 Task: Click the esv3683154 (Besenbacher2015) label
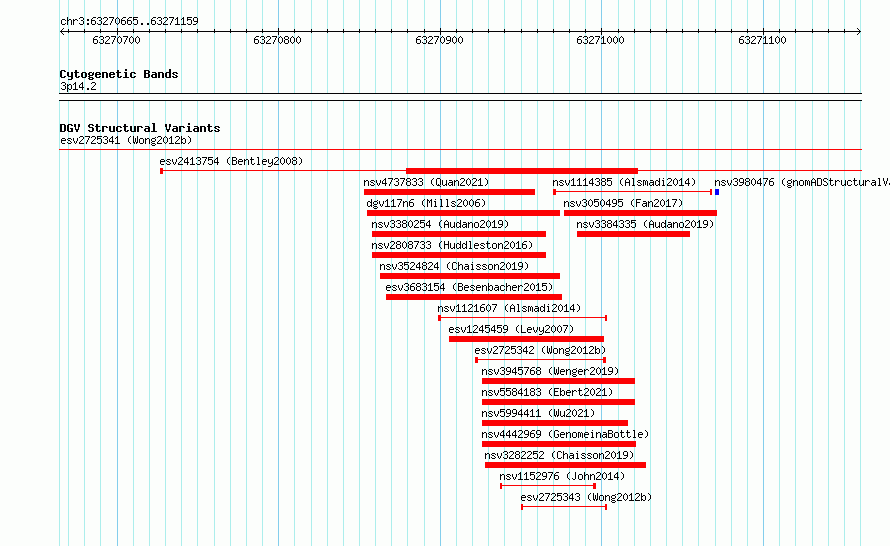[x=469, y=287]
